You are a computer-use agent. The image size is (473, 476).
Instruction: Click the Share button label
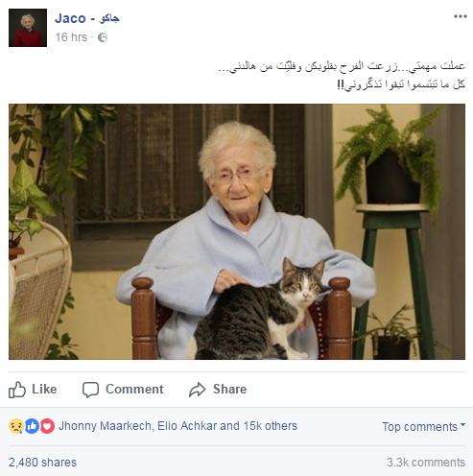tap(230, 390)
